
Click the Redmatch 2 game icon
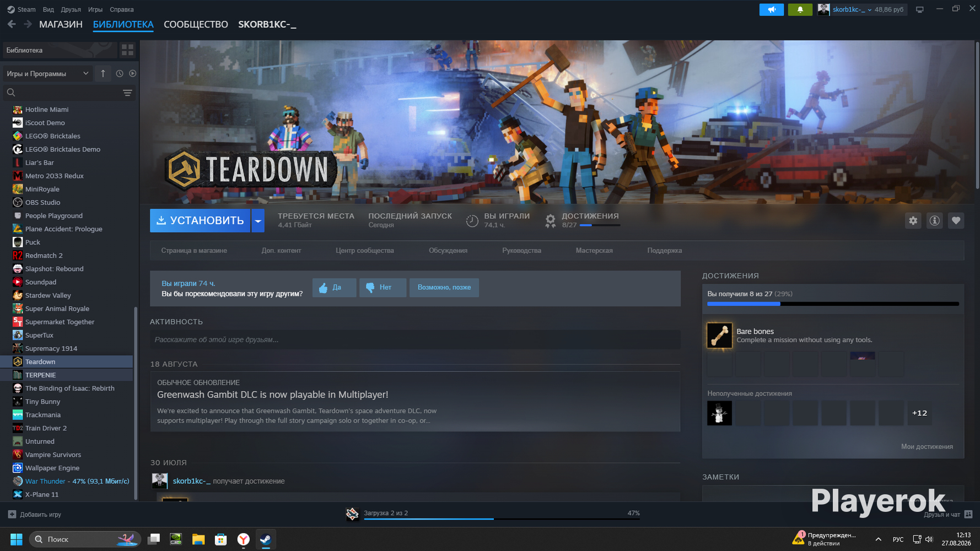(18, 256)
